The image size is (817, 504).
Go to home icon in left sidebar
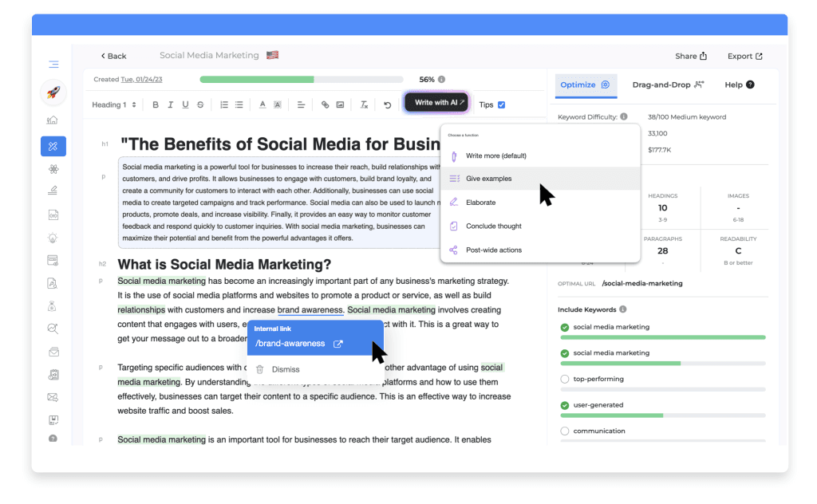pyautogui.click(x=53, y=120)
